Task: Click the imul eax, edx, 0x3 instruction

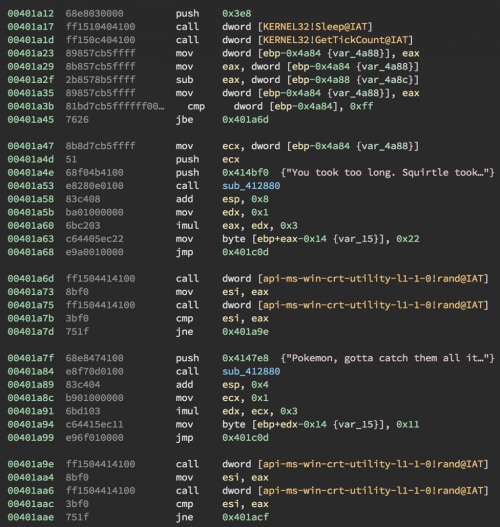Action: click(237, 226)
